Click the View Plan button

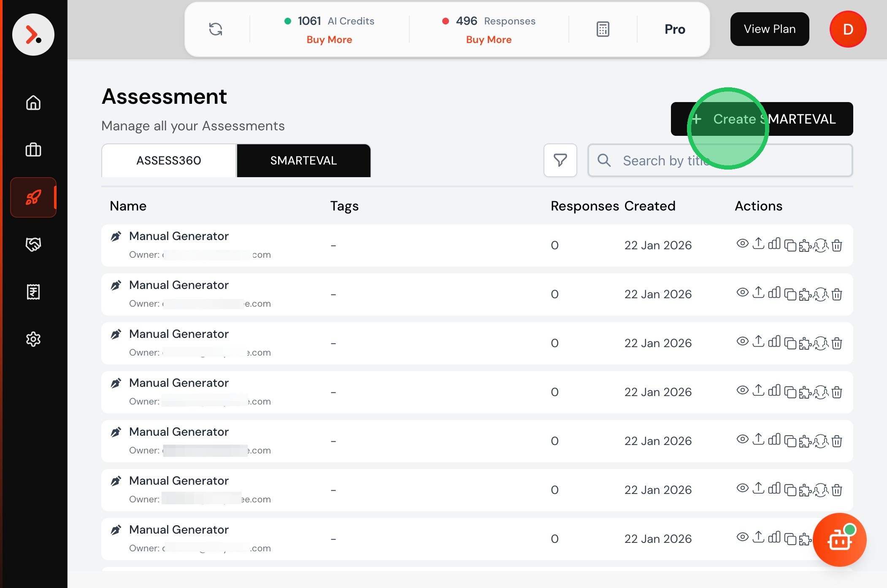click(x=769, y=29)
